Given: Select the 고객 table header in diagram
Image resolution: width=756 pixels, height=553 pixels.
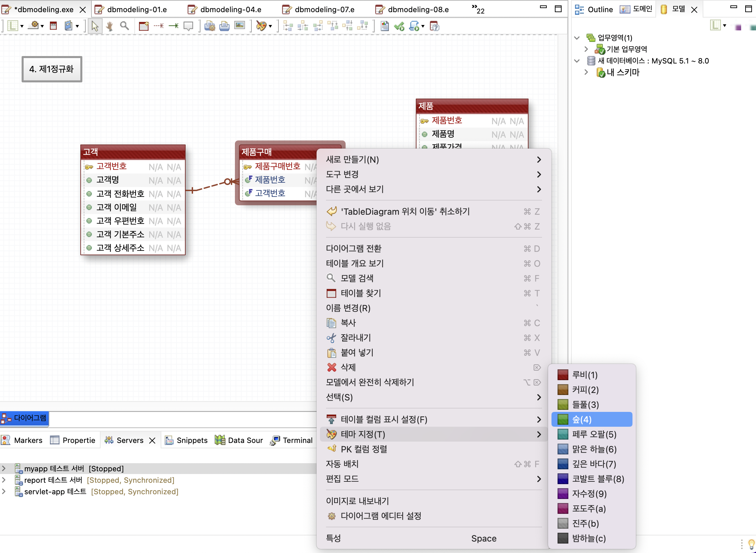Looking at the screenshot, I should [x=133, y=152].
